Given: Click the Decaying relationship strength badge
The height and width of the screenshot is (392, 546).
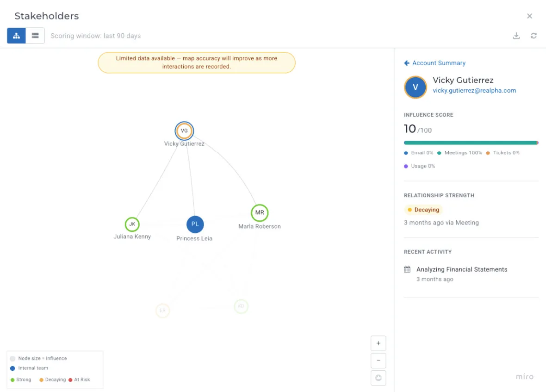Looking at the screenshot, I should (423, 210).
